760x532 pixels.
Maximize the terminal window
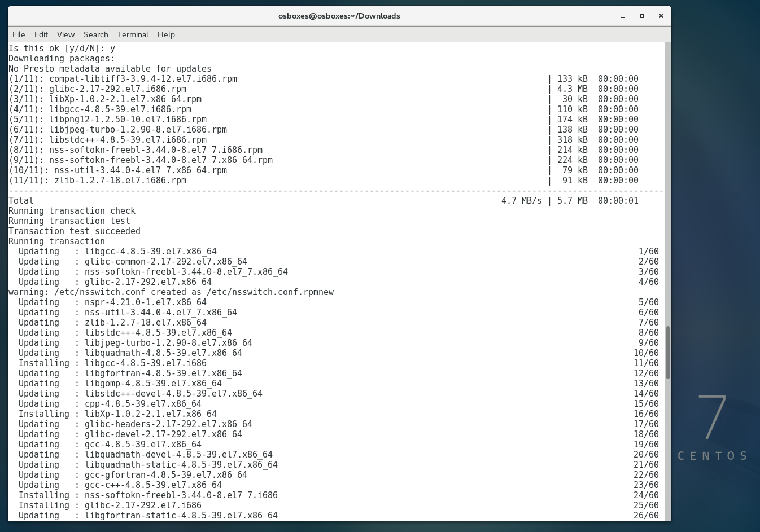[x=642, y=16]
